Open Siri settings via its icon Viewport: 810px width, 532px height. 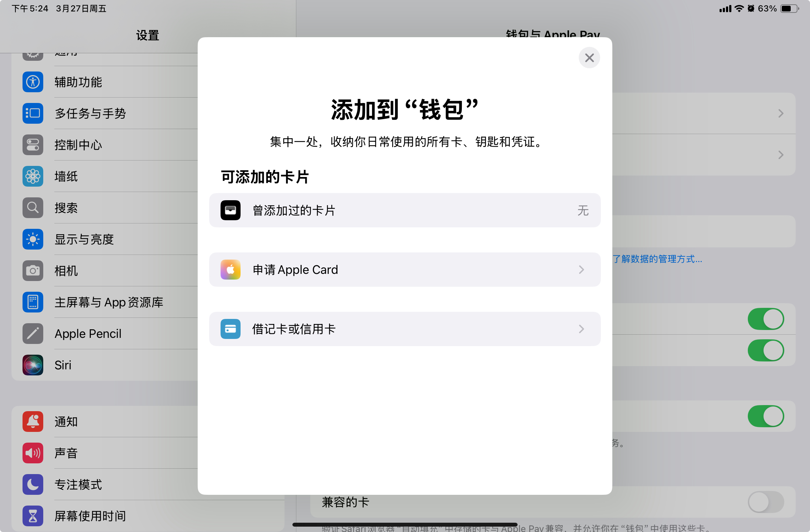pyautogui.click(x=33, y=365)
